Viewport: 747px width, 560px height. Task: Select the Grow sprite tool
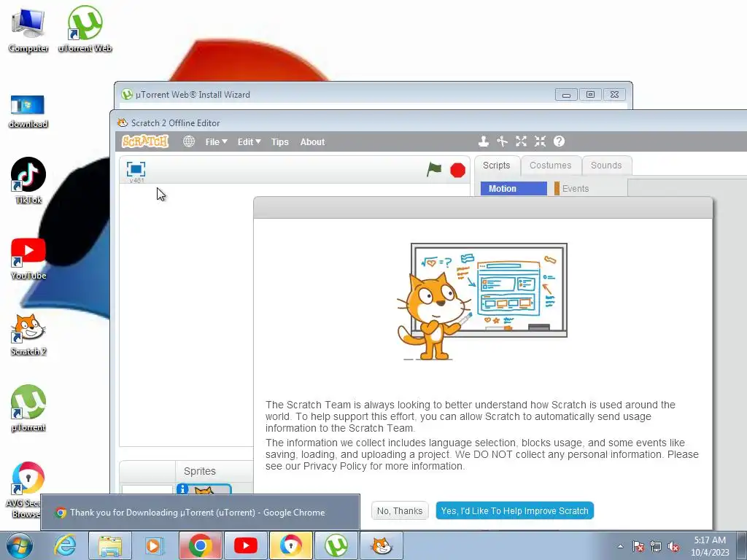[521, 141]
